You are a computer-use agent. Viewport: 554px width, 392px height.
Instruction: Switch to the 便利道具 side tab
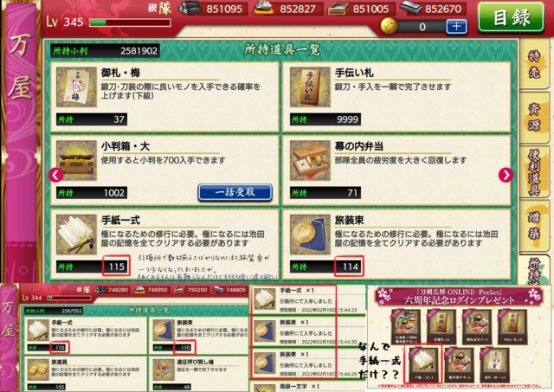click(x=534, y=171)
